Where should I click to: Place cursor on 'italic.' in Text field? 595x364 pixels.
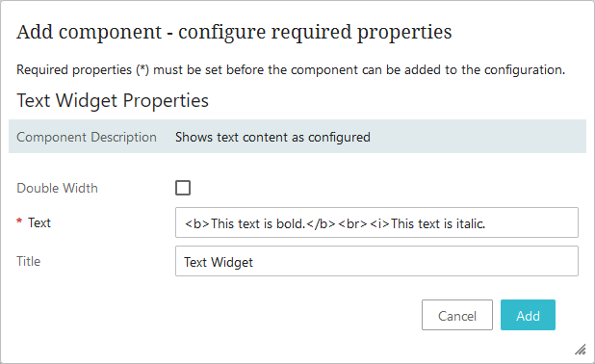471,223
